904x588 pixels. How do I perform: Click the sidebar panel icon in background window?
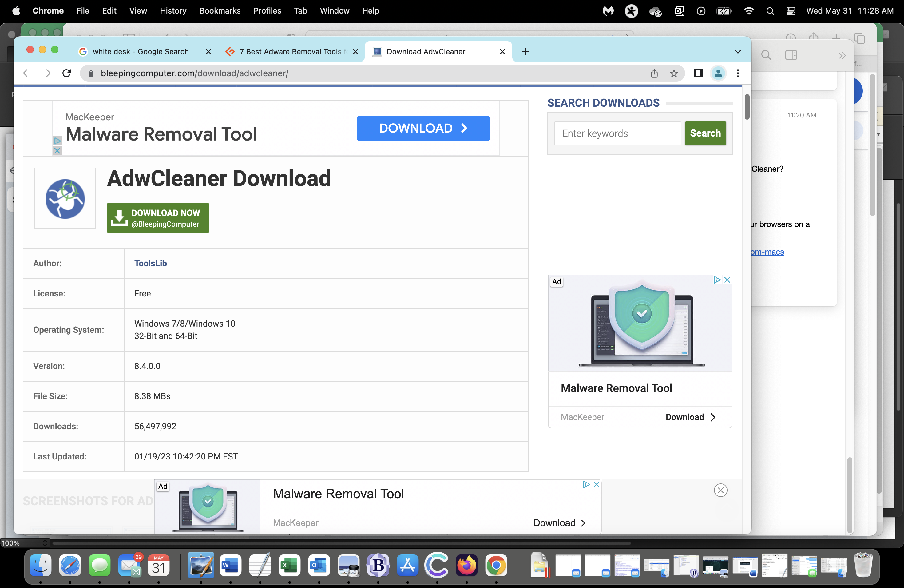pyautogui.click(x=791, y=55)
